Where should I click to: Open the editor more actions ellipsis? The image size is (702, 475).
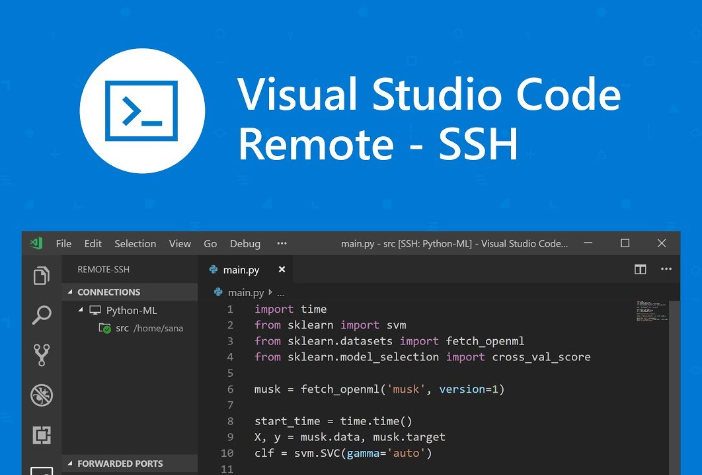(x=666, y=269)
